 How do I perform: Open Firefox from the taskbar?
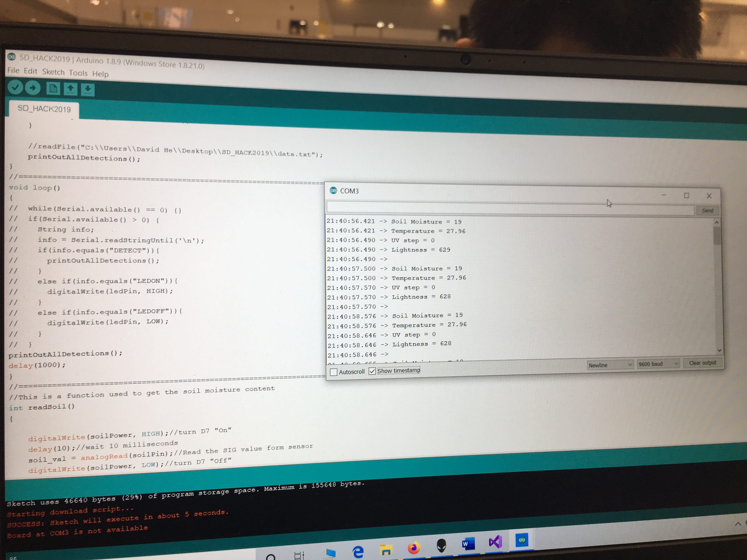414,548
